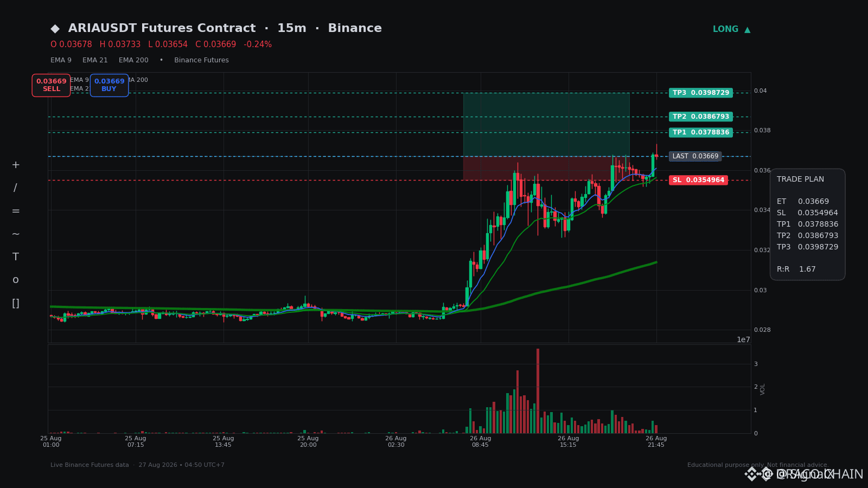The width and height of the screenshot is (868, 488).
Task: Click the TP3 0.0398729 price tag
Action: tap(701, 93)
